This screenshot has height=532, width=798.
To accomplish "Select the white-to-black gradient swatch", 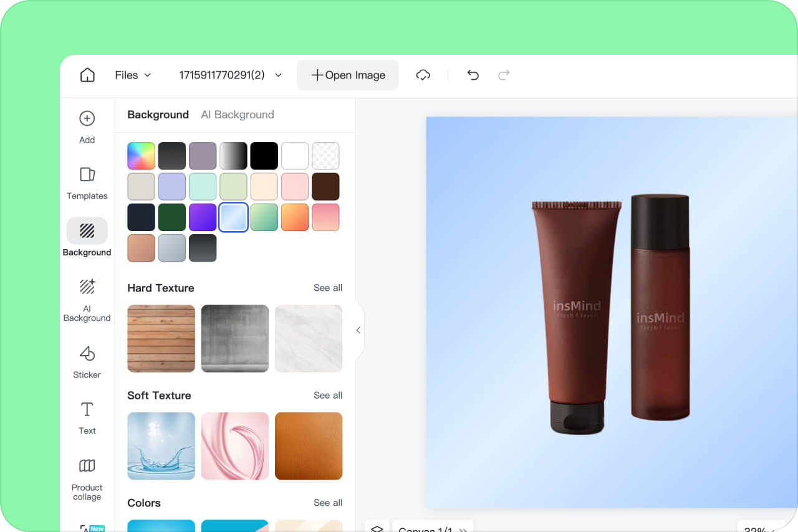I will pos(233,156).
